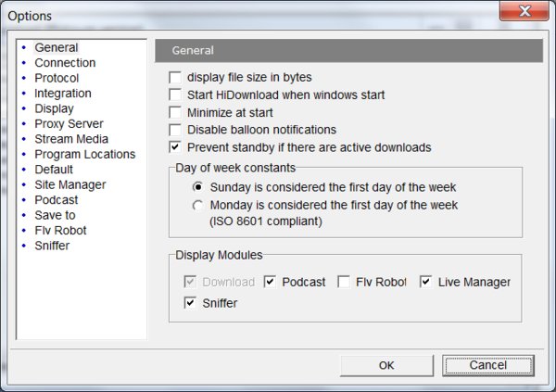This screenshot has width=556, height=392.
Task: Go to Integration settings
Action: (63, 94)
